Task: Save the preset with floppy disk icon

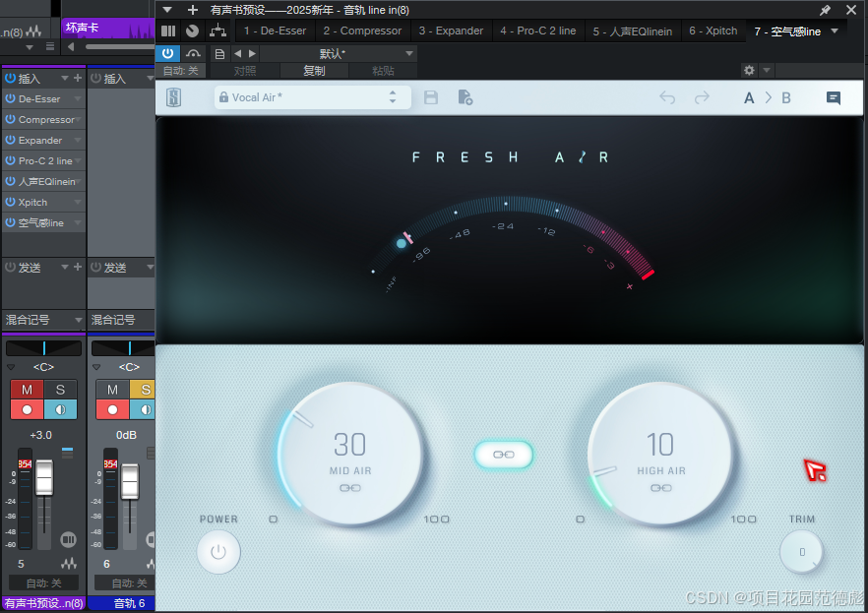Action: click(431, 98)
